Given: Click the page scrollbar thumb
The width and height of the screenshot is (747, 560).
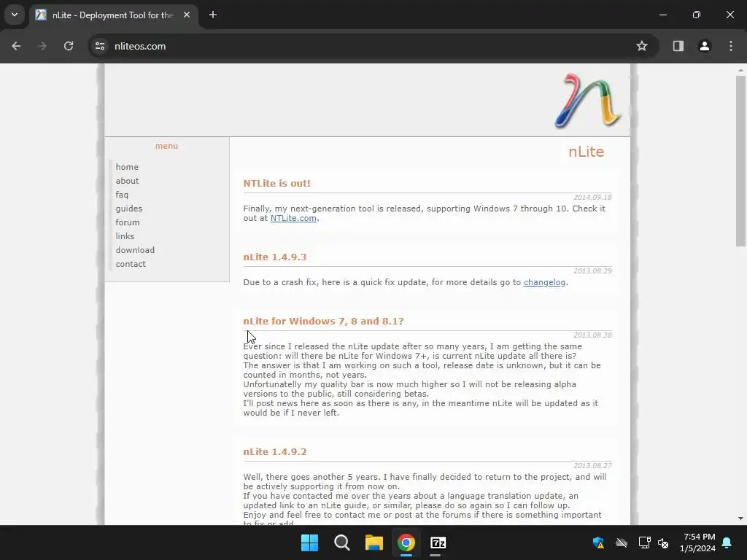Looking at the screenshot, I should tap(740, 161).
